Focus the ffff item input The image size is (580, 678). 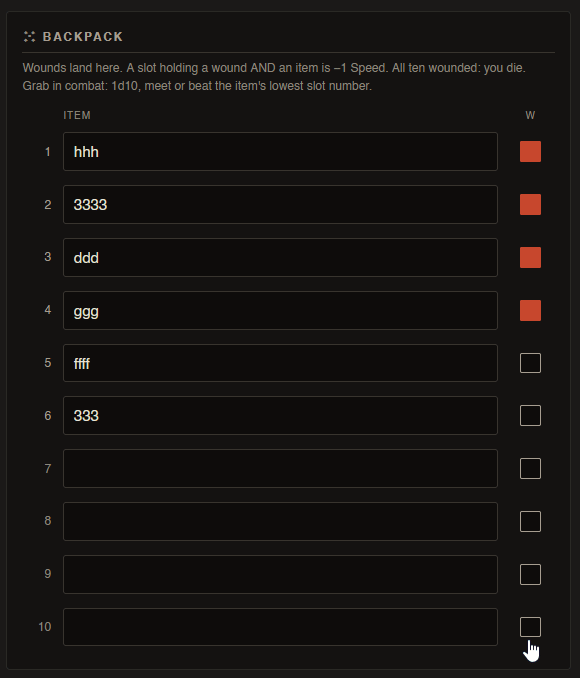click(x=280, y=363)
